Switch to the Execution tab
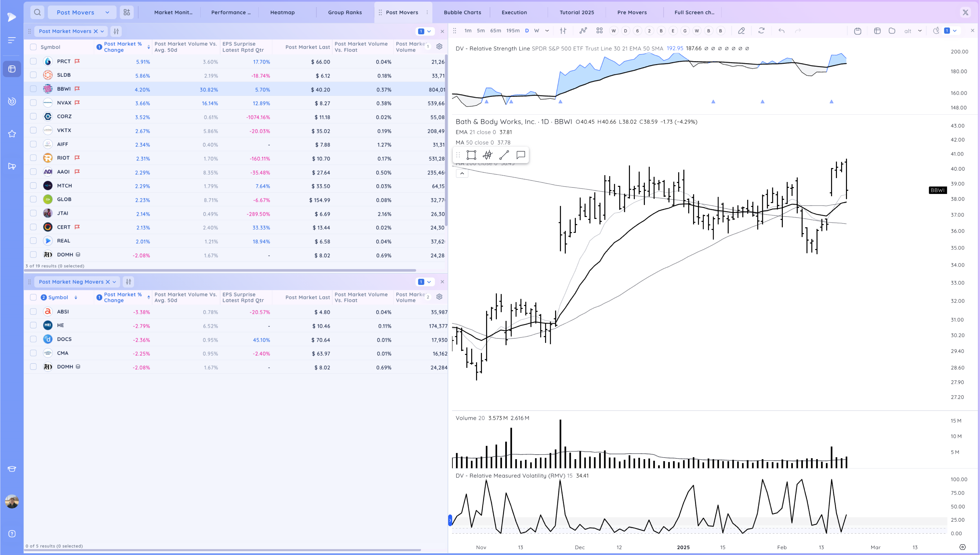The image size is (980, 555). tap(514, 12)
